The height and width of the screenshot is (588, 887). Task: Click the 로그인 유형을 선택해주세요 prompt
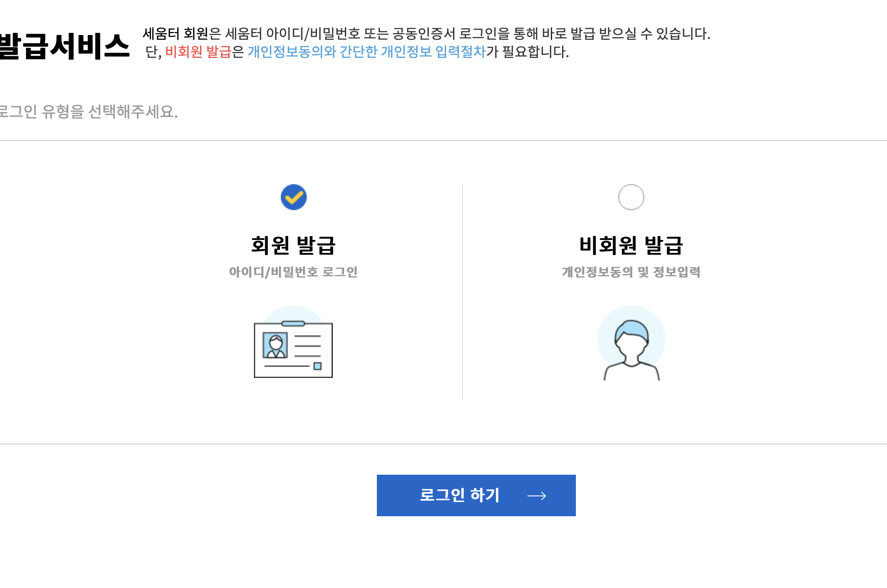89,112
